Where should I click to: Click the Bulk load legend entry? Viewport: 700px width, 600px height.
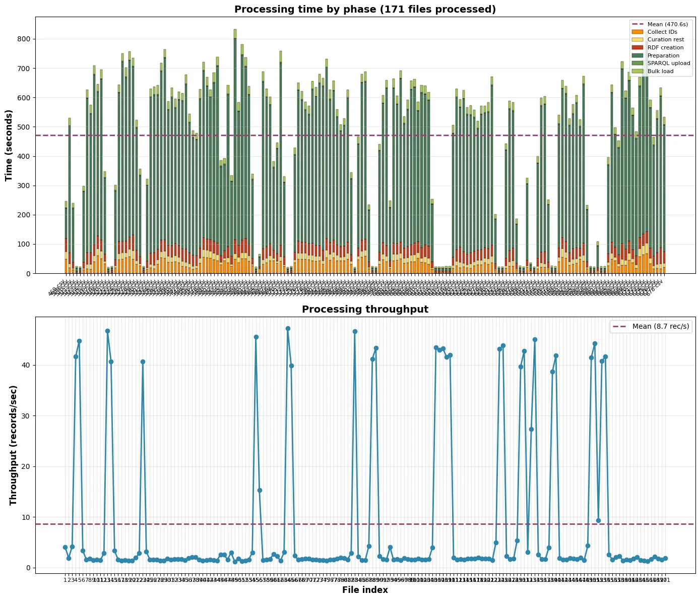pyautogui.click(x=660, y=72)
